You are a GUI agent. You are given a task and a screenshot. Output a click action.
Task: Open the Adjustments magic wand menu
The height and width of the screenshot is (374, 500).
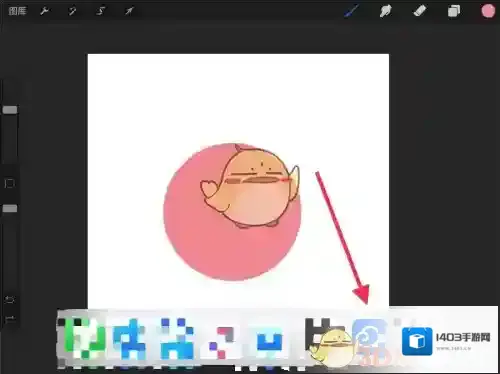pos(72,11)
